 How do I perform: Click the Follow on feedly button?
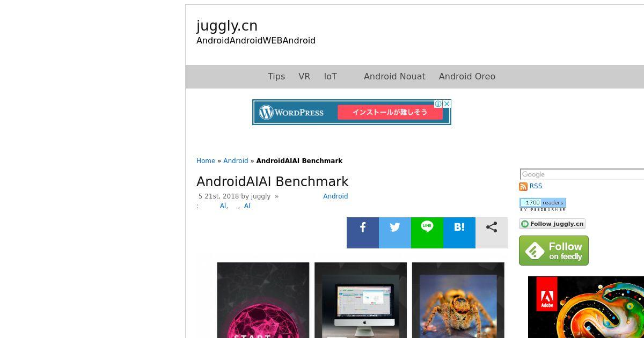pyautogui.click(x=554, y=251)
